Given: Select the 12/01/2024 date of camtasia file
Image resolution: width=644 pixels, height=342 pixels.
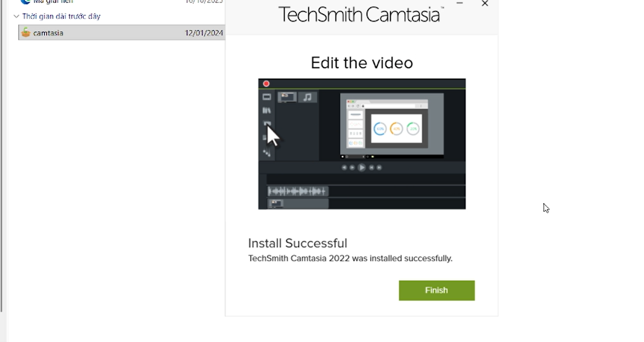Looking at the screenshot, I should point(204,33).
